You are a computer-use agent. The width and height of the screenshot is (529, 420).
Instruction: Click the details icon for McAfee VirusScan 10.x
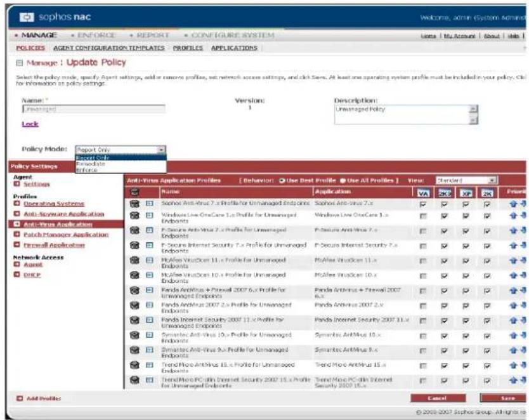(150, 275)
